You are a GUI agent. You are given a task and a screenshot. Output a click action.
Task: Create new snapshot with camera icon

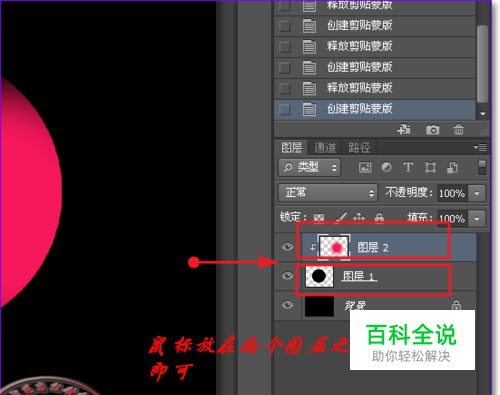pos(432,129)
